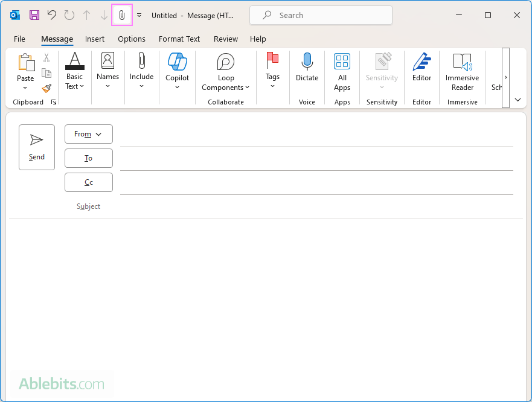Open the From account dropdown

[x=88, y=134]
